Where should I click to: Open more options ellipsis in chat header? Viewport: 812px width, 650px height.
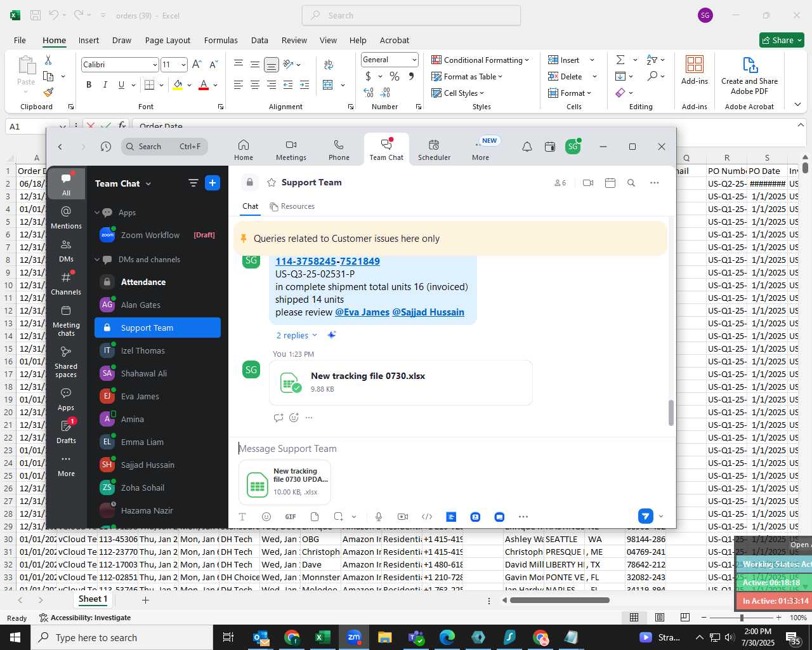(655, 183)
